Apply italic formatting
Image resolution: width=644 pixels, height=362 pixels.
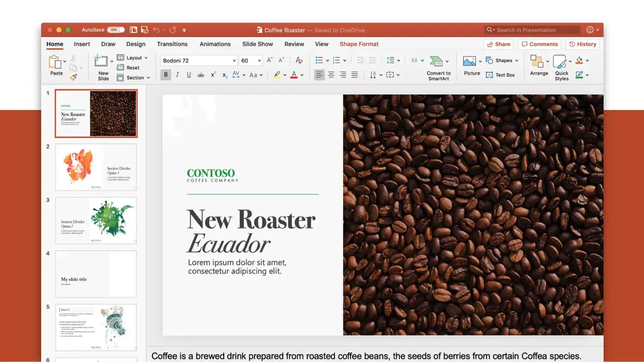177,74
